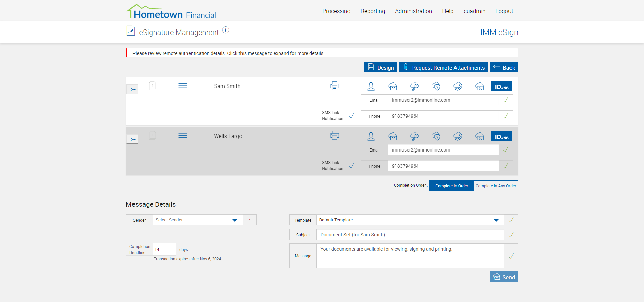This screenshot has width=644, height=302.
Task: Select the email authentication icon for Sam Smith
Action: pyautogui.click(x=393, y=86)
